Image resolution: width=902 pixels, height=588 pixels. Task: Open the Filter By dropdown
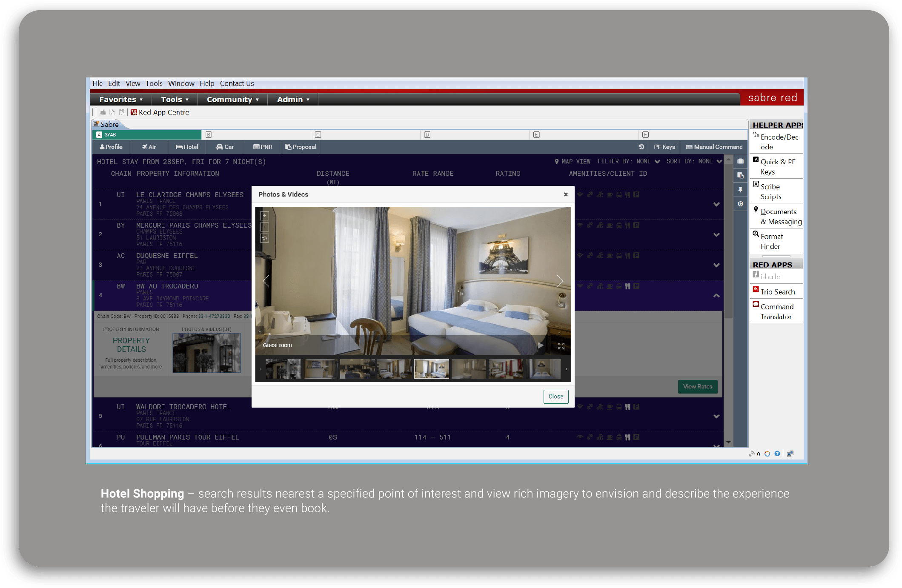628,162
